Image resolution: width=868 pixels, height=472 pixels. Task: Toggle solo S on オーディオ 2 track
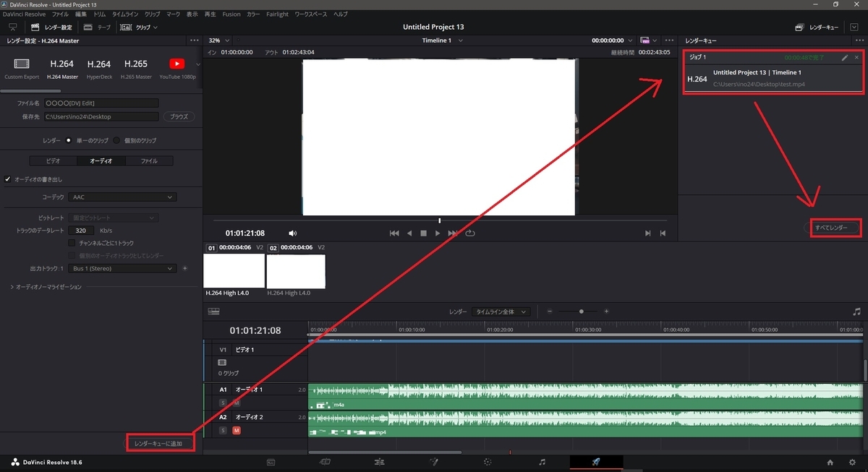[x=224, y=430]
